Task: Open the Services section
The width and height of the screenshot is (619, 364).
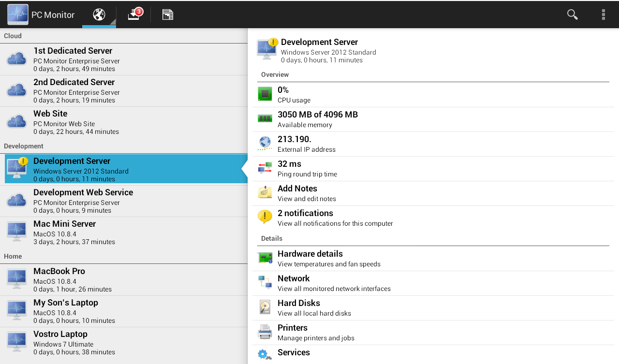Action: [x=433, y=354]
